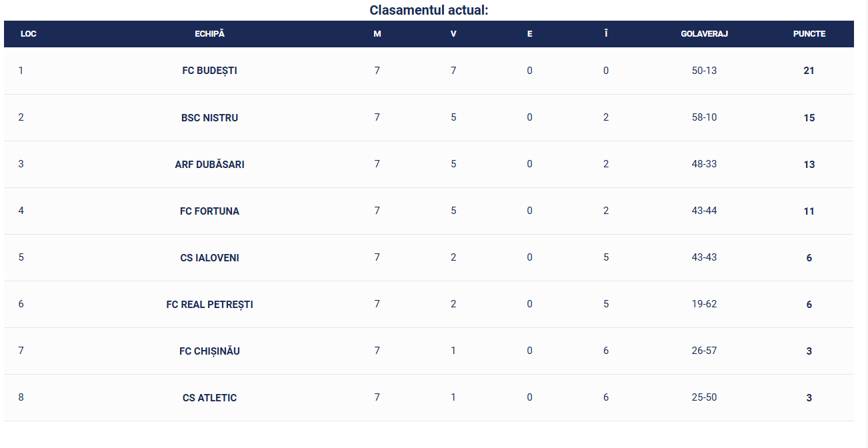Screen dimensions: 868x448
Task: Click the ECHIPĂ column header
Action: [x=209, y=34]
